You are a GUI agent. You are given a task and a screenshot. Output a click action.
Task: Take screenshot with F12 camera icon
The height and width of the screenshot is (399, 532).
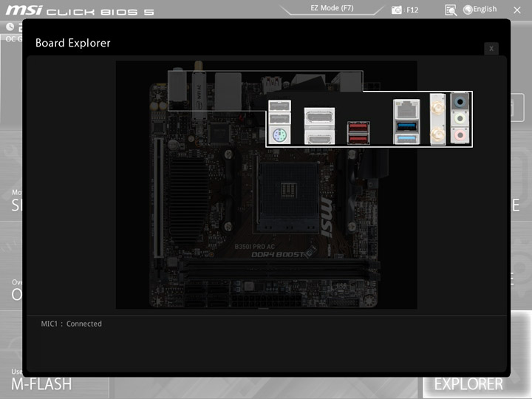[404, 10]
